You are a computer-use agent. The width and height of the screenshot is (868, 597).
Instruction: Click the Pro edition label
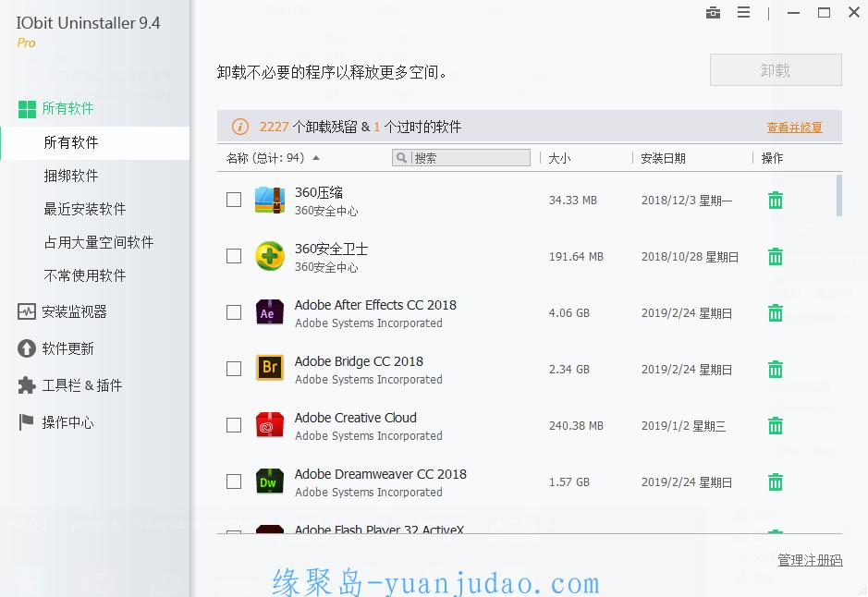(x=26, y=43)
